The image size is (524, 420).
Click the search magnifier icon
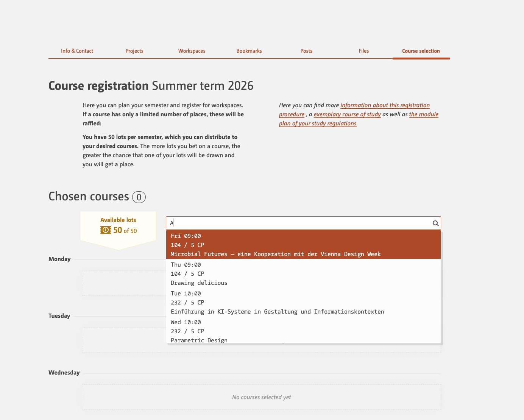[436, 223]
